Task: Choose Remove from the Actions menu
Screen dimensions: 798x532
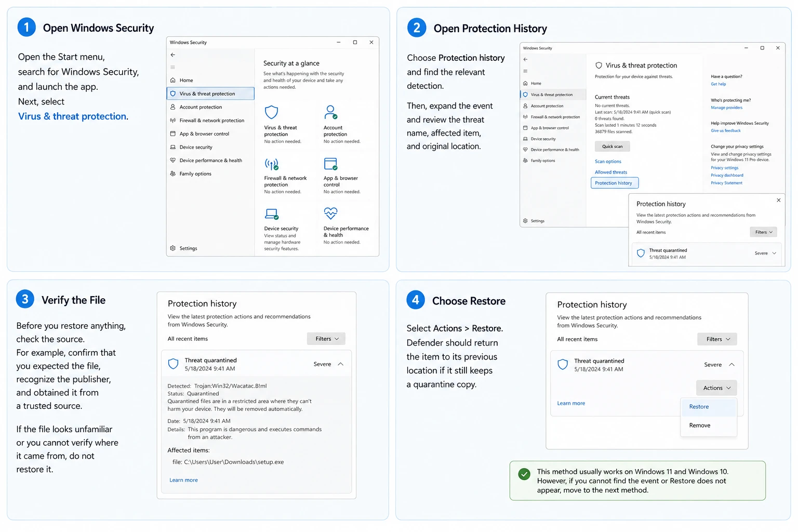Action: point(709,425)
